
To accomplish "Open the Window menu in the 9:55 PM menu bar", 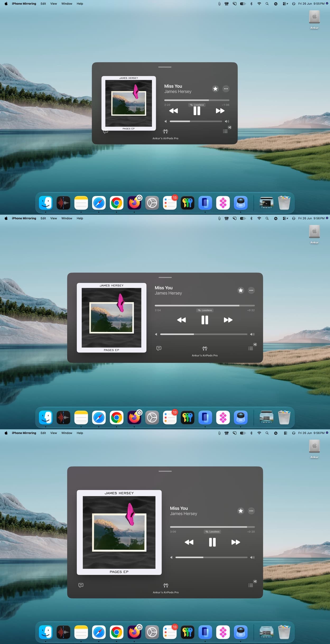I will (x=67, y=4).
